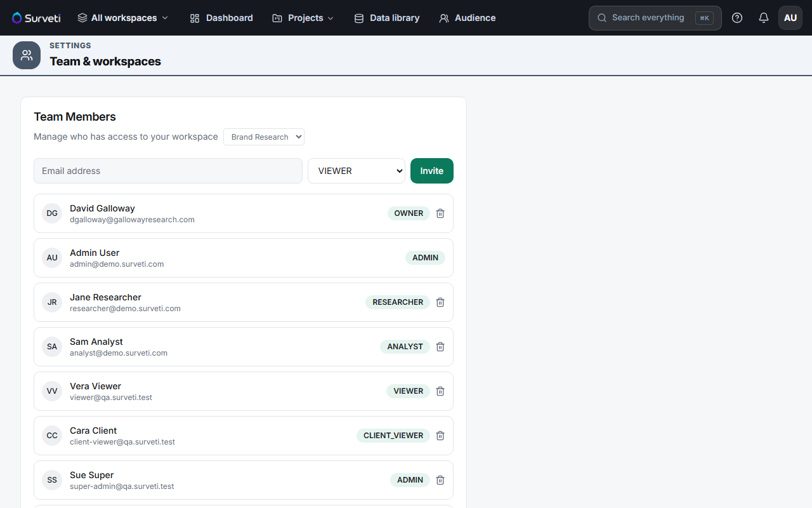
Task: Click the name Sam Analyst
Action: pos(96,342)
